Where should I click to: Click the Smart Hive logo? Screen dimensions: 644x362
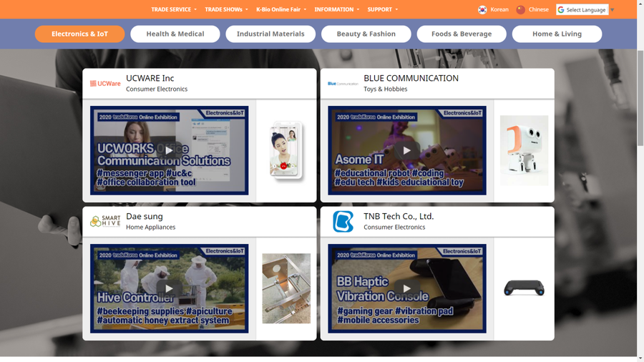tap(105, 222)
